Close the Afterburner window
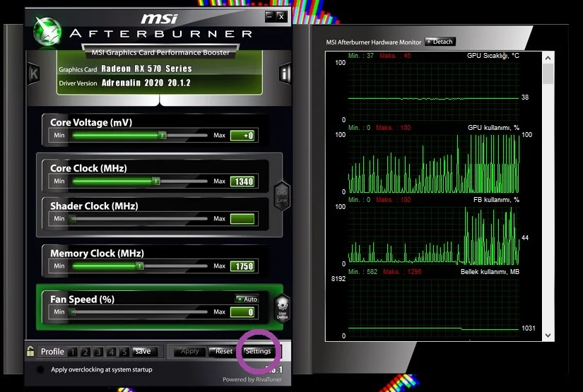Viewport: 583px width, 392px height. click(281, 16)
